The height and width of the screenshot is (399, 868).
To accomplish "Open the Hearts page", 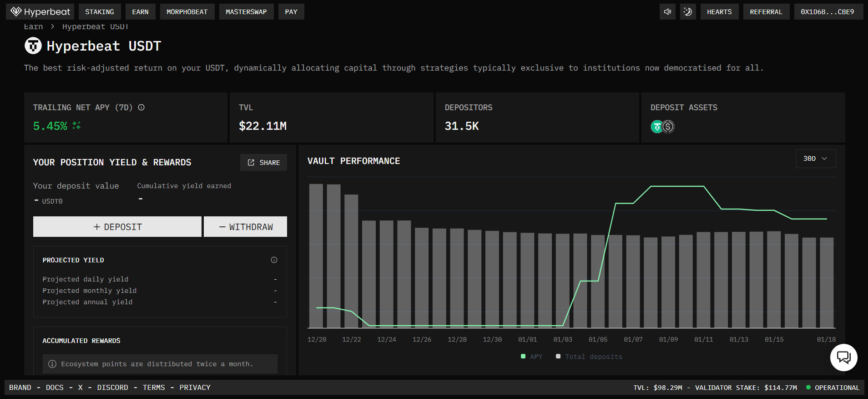I will (x=719, y=12).
